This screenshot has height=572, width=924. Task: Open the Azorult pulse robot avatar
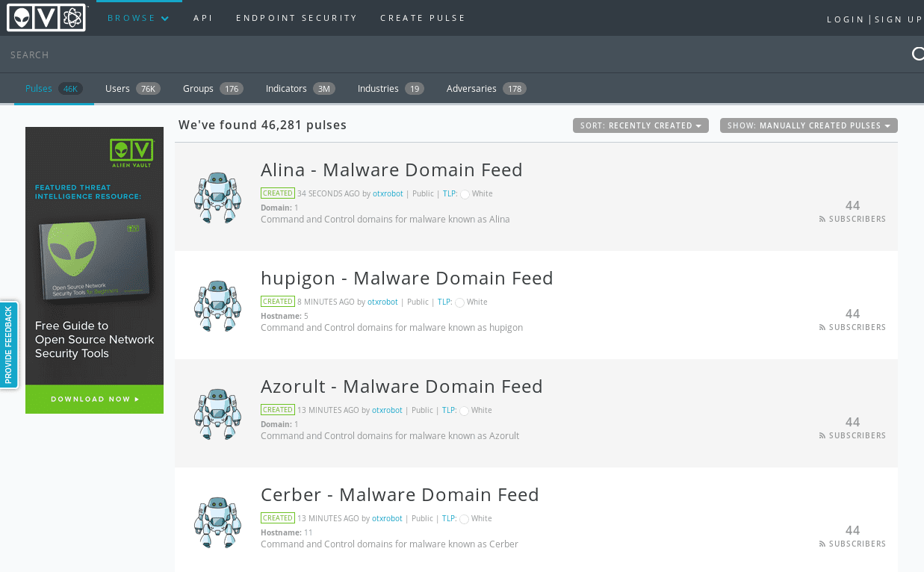pos(217,414)
